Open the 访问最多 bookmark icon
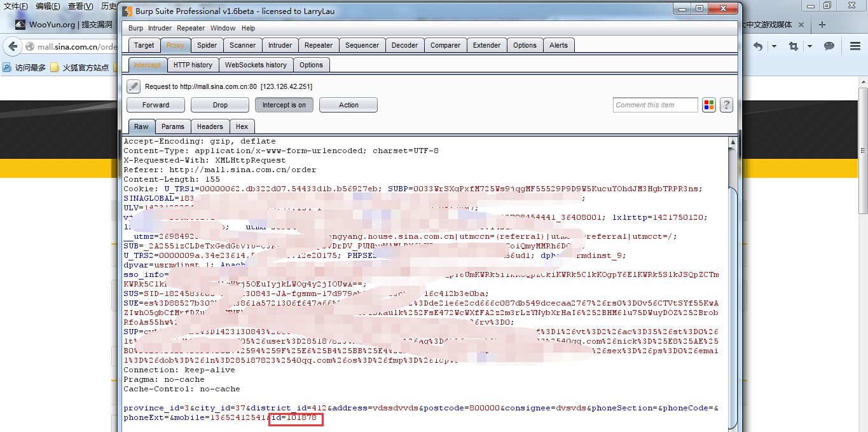 (7, 67)
